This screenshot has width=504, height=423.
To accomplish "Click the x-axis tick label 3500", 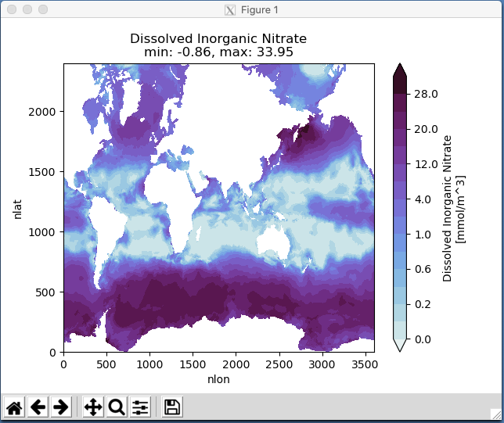I will 365,364.
